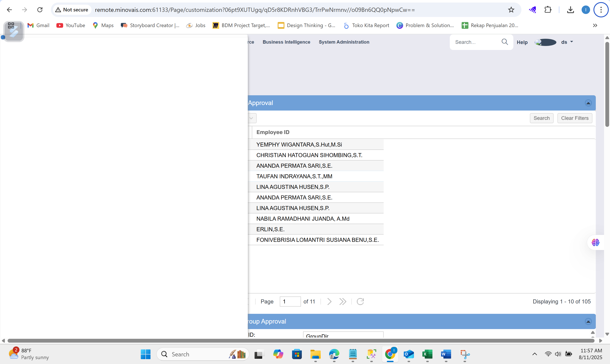Open Business Intelligence menu

[x=286, y=42]
